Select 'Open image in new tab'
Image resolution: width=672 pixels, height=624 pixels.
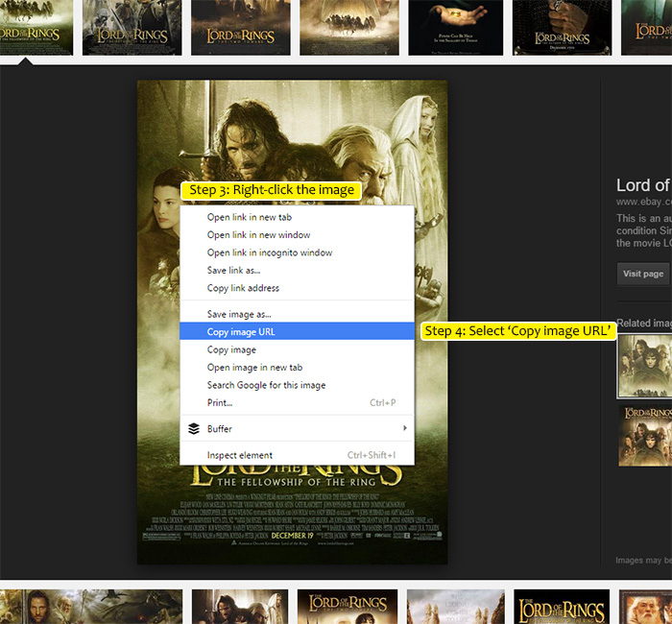[x=254, y=368]
